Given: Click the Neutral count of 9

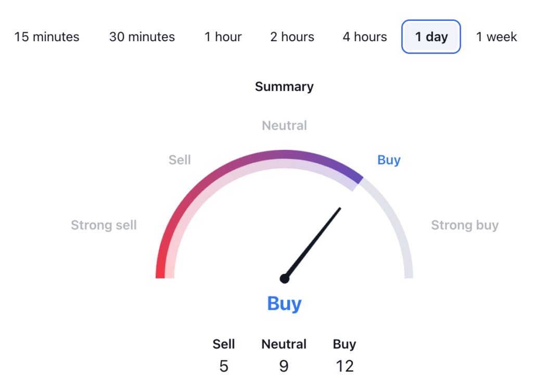Looking at the screenshot, I should (284, 366).
